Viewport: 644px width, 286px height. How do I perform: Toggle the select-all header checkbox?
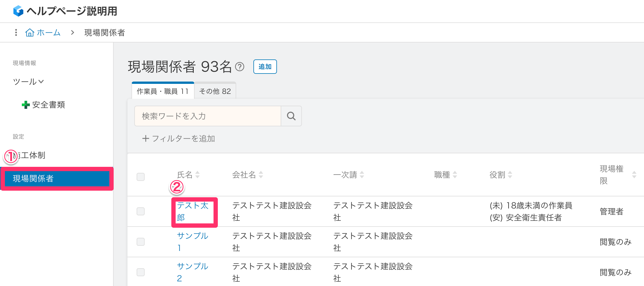(141, 177)
